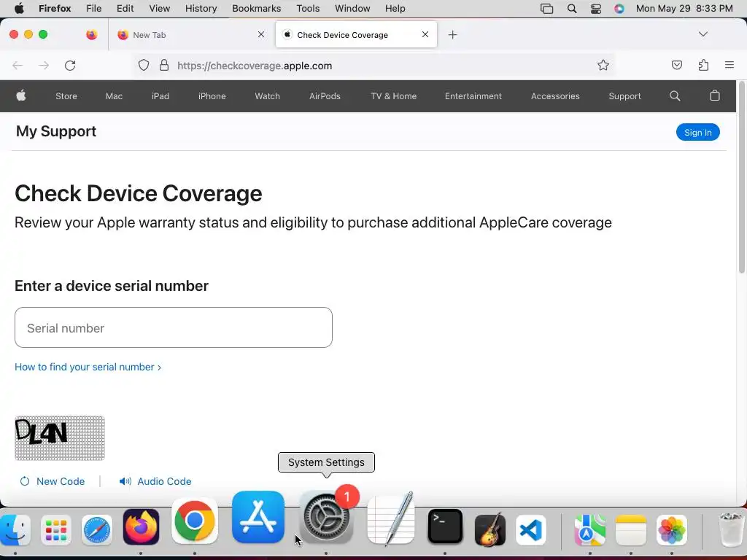Click the DL4N captcha image
Screen dimensions: 747x560
(x=60, y=438)
